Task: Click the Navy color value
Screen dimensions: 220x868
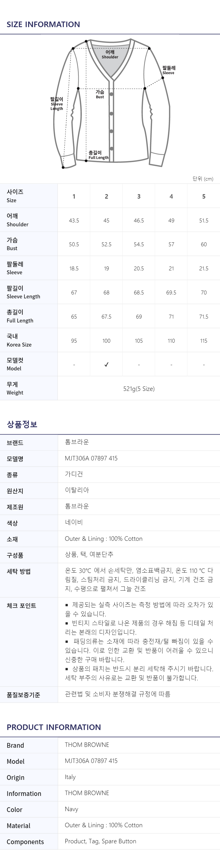Action: pos(71,809)
